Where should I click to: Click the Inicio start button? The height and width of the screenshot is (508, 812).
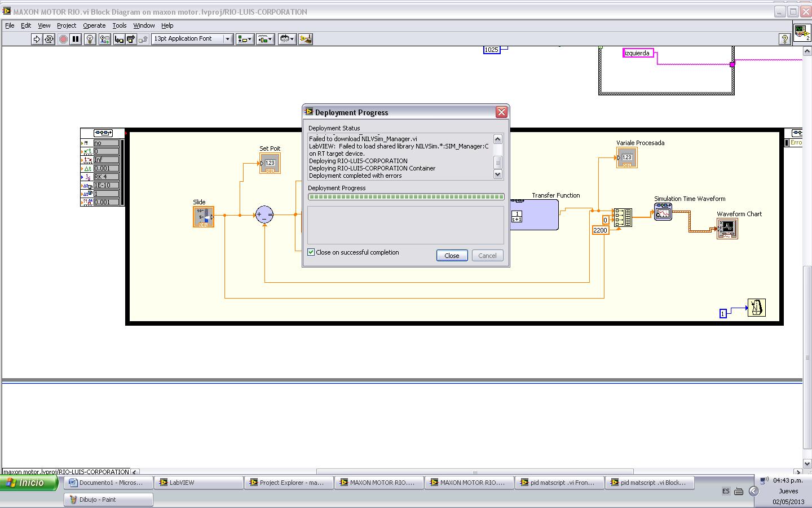tap(29, 483)
